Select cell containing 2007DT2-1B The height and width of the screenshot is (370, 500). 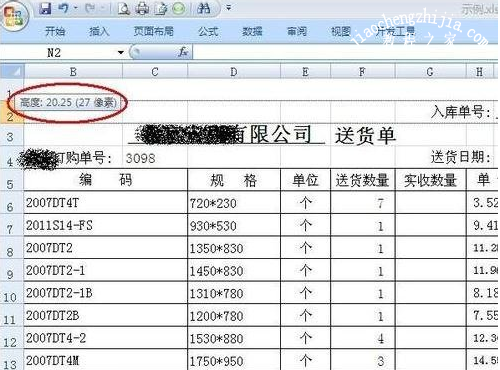click(106, 293)
